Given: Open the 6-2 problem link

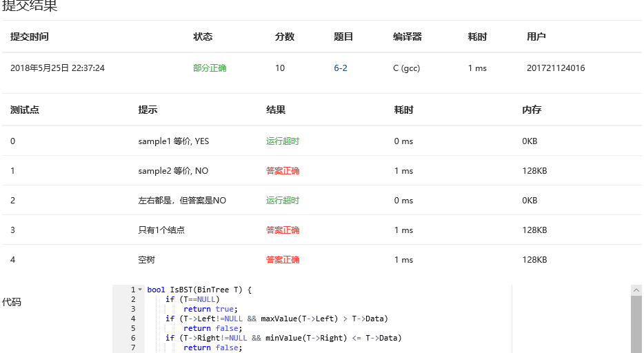Looking at the screenshot, I should pos(341,68).
